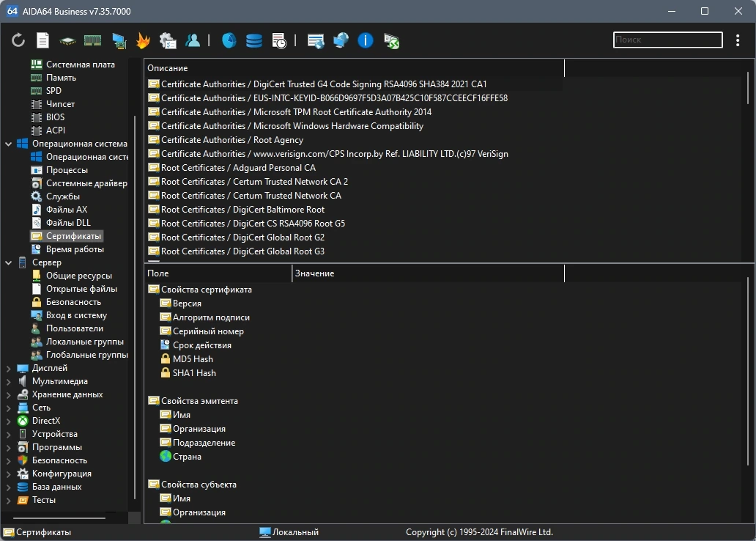Click the user silhouette toolbar icon

[x=193, y=40]
